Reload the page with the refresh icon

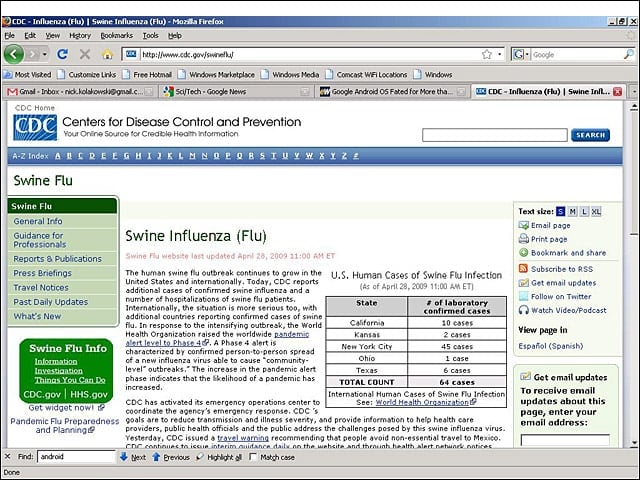click(x=62, y=54)
